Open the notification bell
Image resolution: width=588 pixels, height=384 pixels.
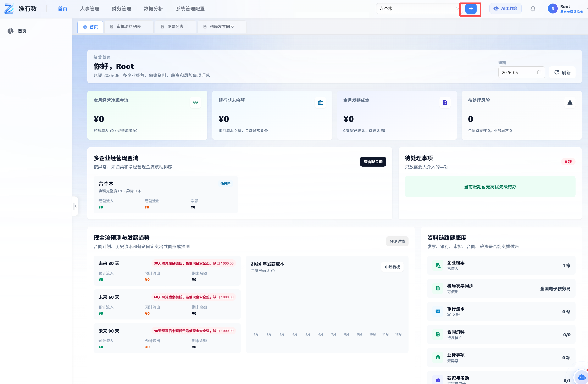tap(533, 9)
